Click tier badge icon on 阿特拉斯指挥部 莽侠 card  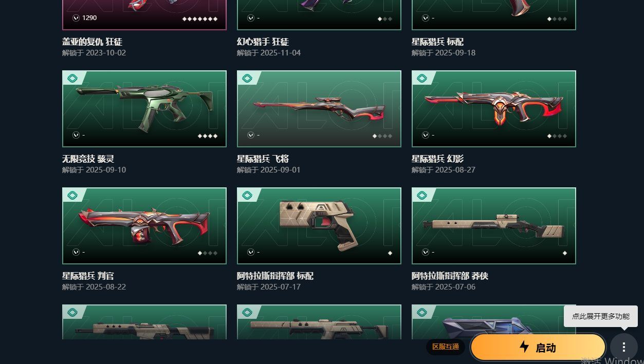(422, 195)
